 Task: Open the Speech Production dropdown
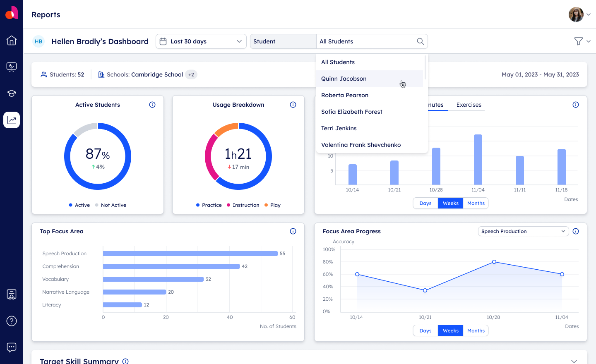[523, 231]
